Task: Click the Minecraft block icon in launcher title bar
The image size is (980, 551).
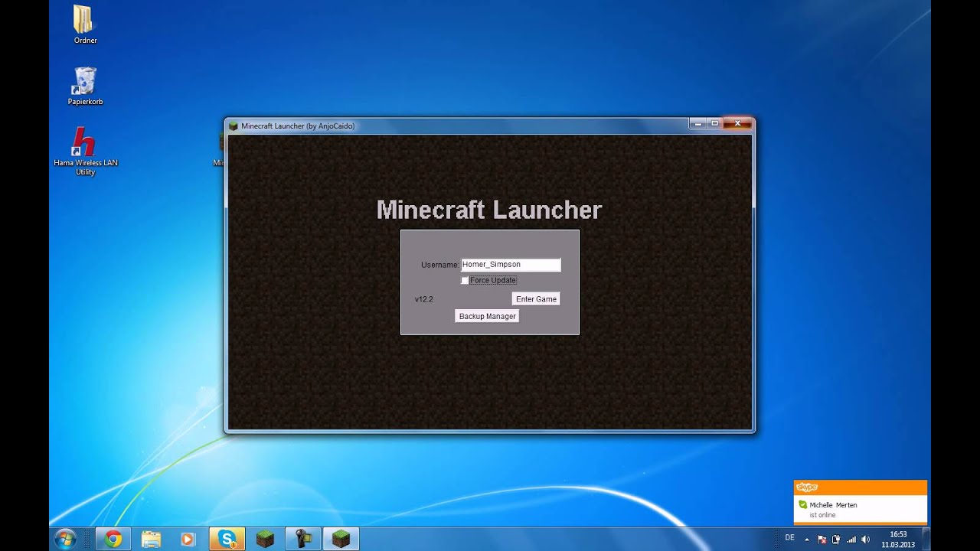Action: pos(234,126)
